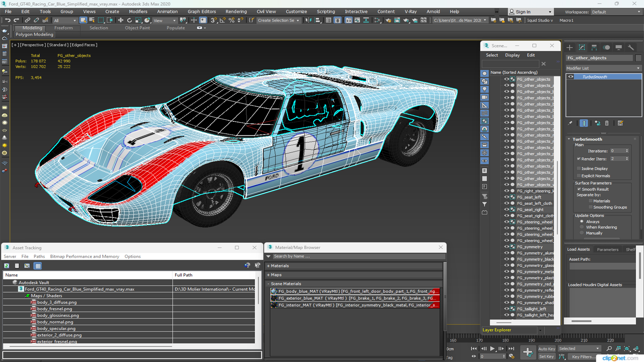Screen dimensions: 644x362
Task: Enable Separate by Smoothing Groups checkbox
Action: [591, 207]
